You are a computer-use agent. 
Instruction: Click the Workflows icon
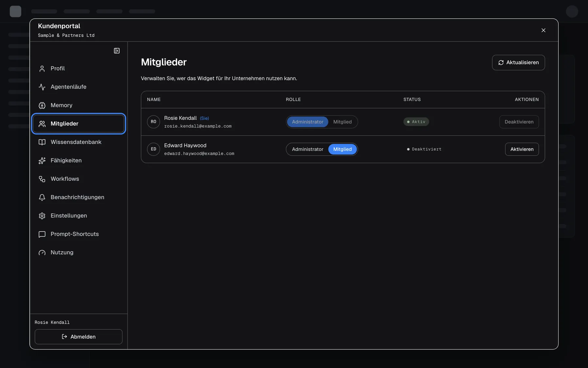coord(42,179)
